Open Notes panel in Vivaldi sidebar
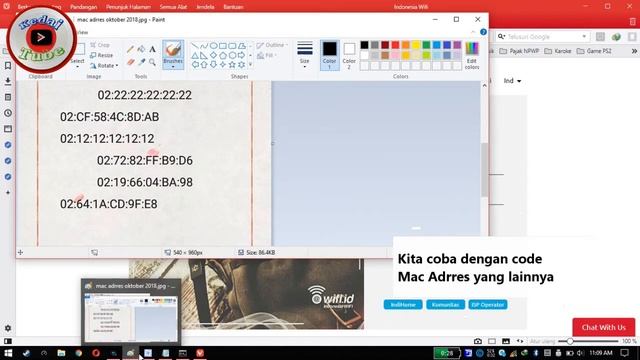Screen dimensions: 640x360 [8, 97]
